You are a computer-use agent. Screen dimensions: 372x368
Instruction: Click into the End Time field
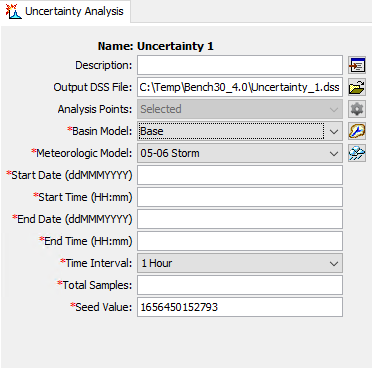pyautogui.click(x=240, y=241)
